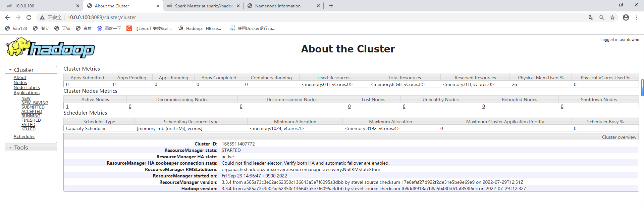Close the About the Cluster tab

158,6
